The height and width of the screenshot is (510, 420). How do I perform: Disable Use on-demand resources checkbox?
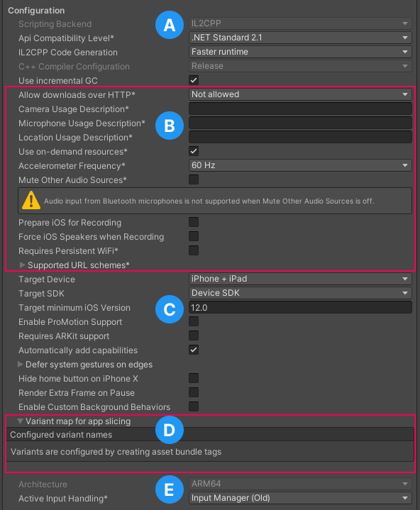pyautogui.click(x=194, y=151)
